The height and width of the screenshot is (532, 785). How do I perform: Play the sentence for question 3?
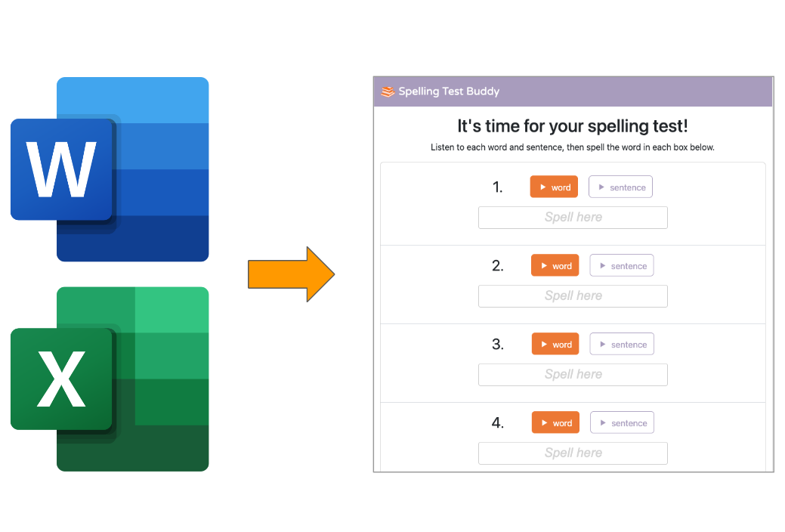pyautogui.click(x=621, y=345)
